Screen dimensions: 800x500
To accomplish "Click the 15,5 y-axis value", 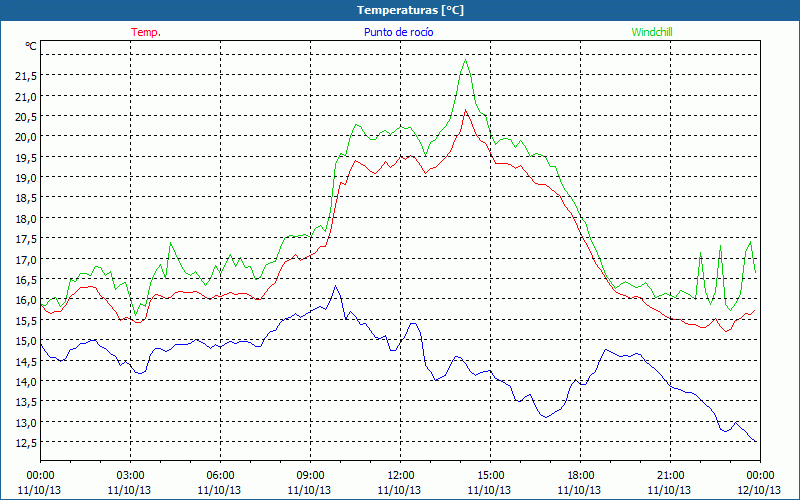I will (x=26, y=320).
